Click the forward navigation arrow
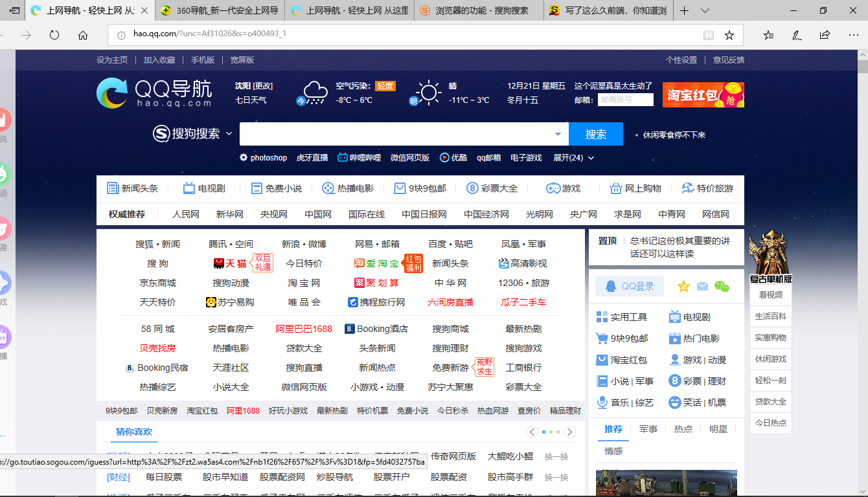Screen dimensions: 868x497 [26, 35]
